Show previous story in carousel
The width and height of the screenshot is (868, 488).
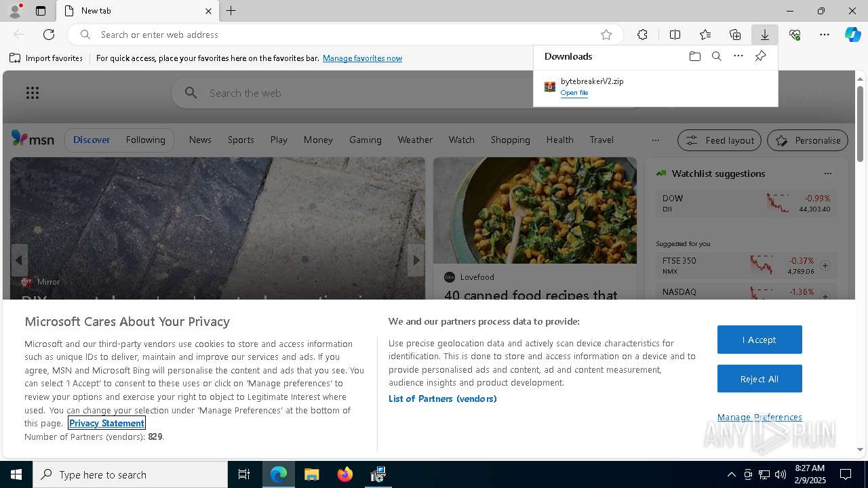[19, 260]
